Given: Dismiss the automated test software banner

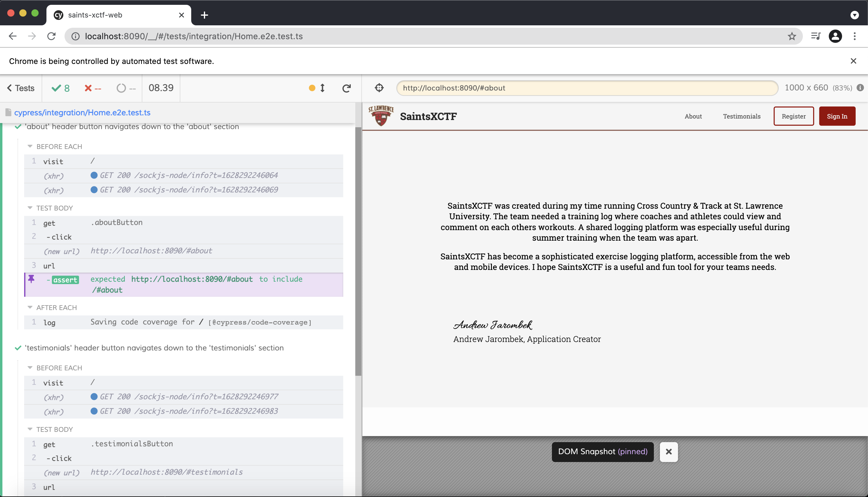Looking at the screenshot, I should (853, 61).
